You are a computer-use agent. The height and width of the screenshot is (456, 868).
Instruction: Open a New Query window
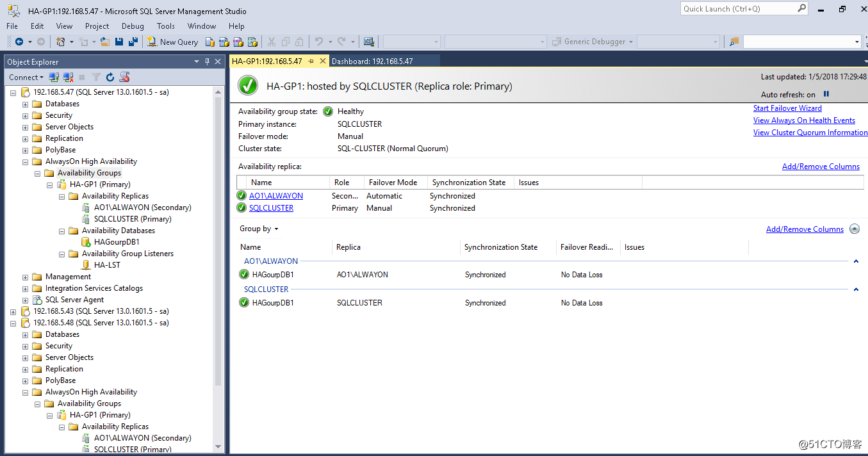click(172, 42)
